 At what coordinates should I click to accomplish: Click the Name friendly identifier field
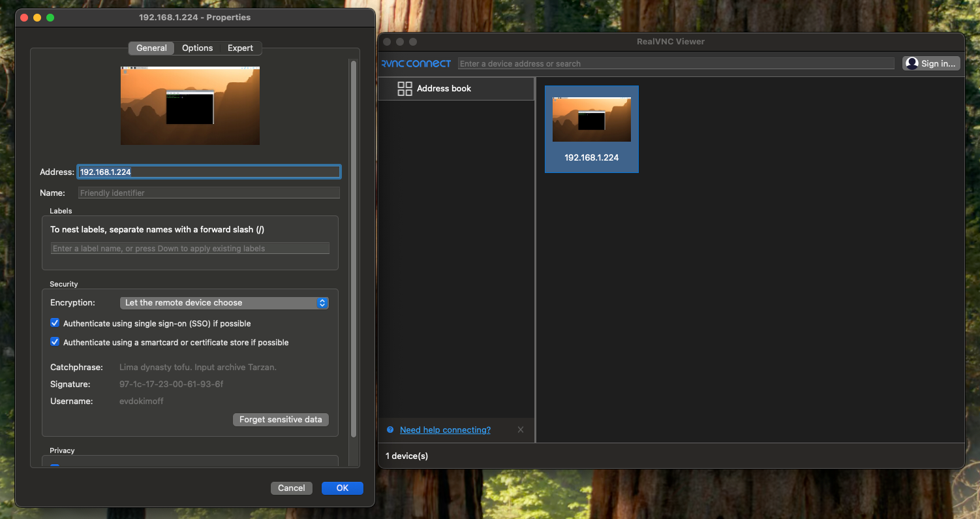click(x=209, y=193)
